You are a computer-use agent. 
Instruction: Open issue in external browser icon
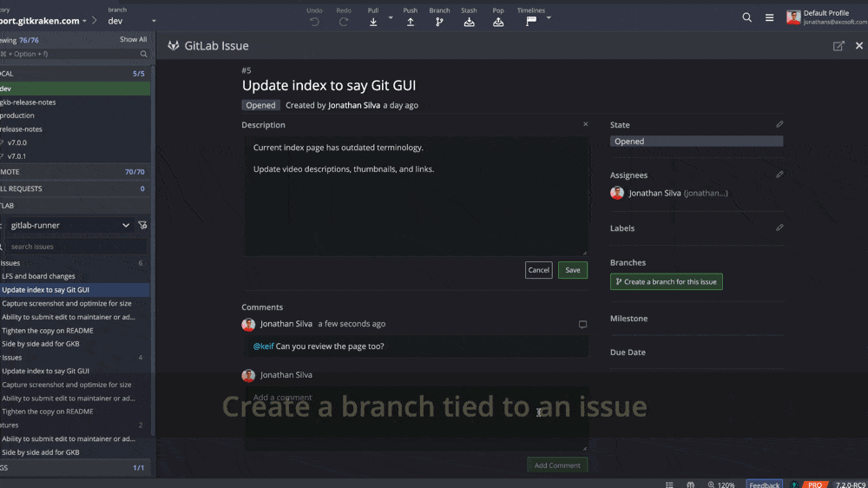pos(838,46)
